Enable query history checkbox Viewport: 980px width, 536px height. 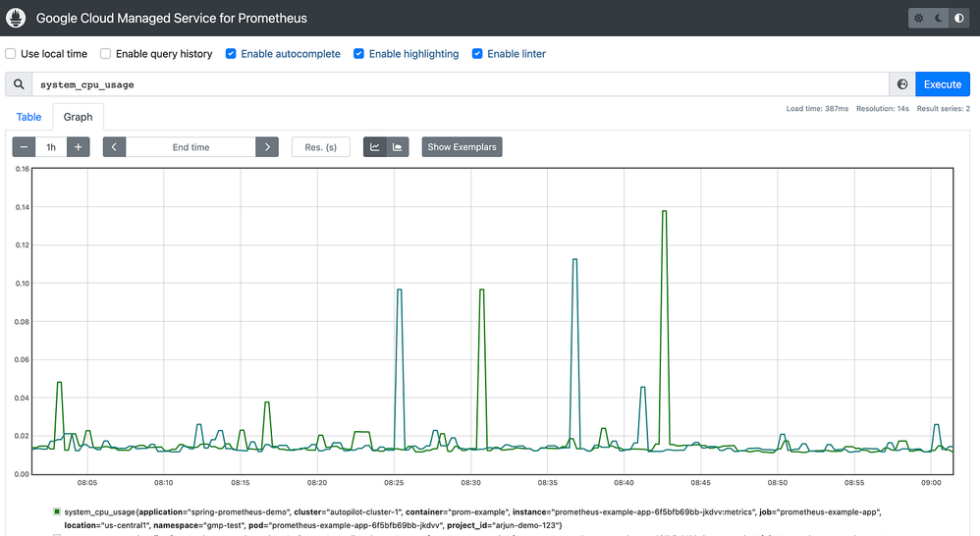click(x=106, y=54)
